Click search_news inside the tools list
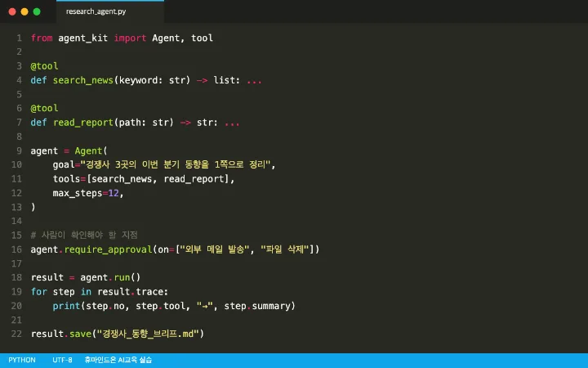Viewport: 588px width, 368px height. click(x=122, y=179)
